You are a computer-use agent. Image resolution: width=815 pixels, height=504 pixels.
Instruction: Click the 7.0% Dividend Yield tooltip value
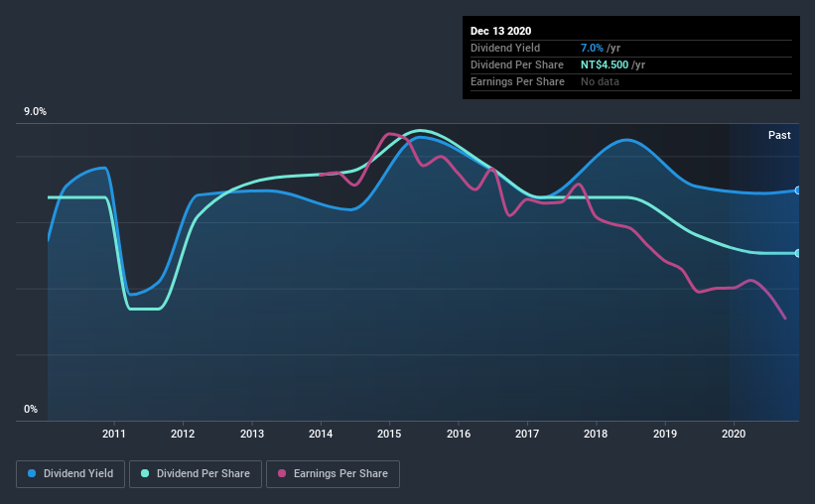(x=592, y=48)
